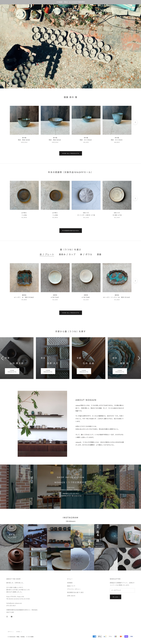Open the hamburger menu in the header

coord(4,9)
